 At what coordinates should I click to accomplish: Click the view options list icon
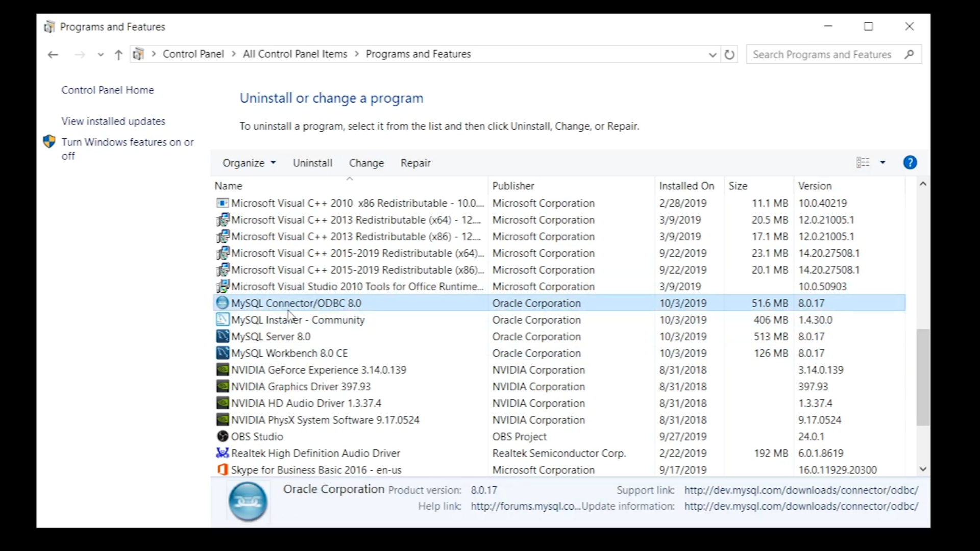[863, 163]
